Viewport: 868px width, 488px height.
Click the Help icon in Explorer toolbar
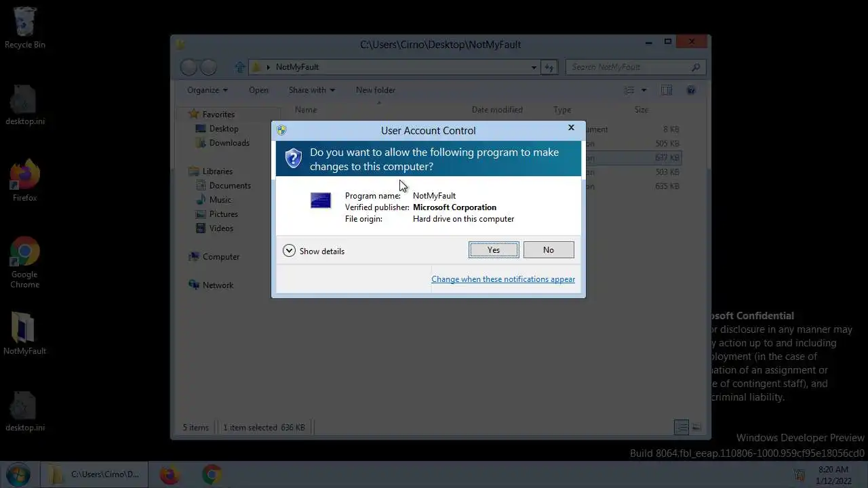[691, 90]
